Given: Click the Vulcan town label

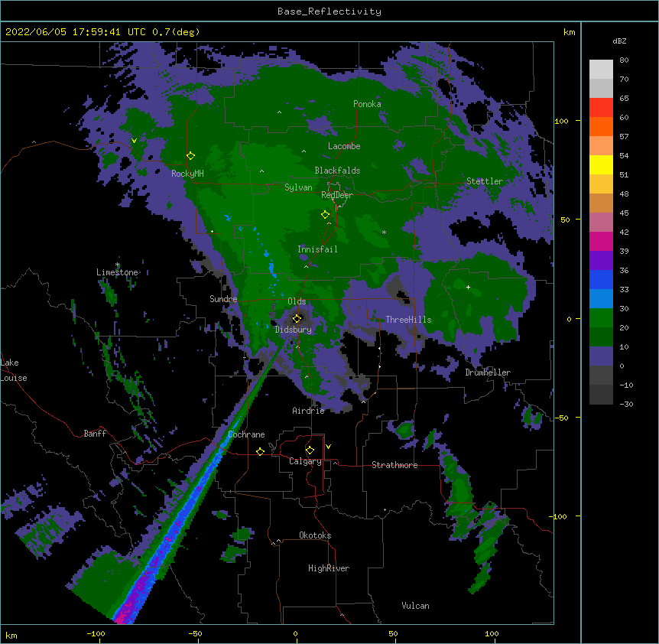Looking at the screenshot, I should (415, 606).
